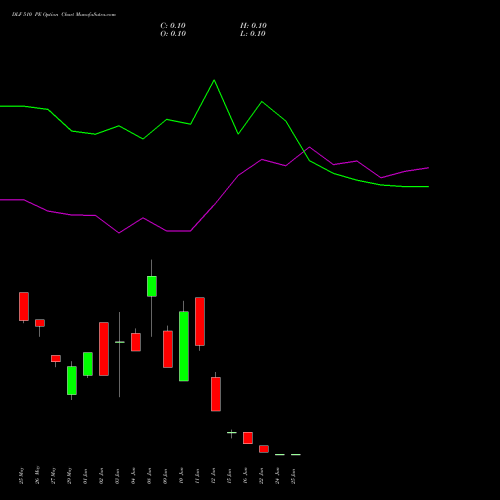Select the 26 May date label

coord(38,475)
